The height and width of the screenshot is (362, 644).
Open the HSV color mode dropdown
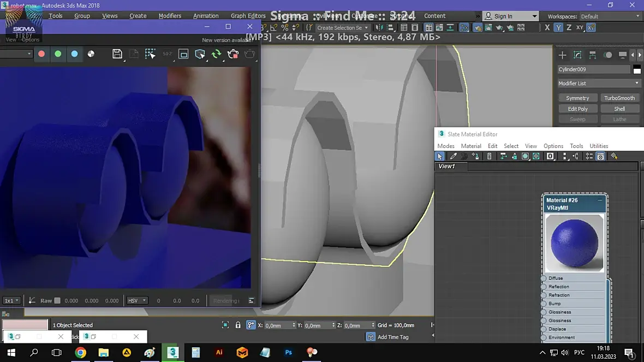[137, 300]
